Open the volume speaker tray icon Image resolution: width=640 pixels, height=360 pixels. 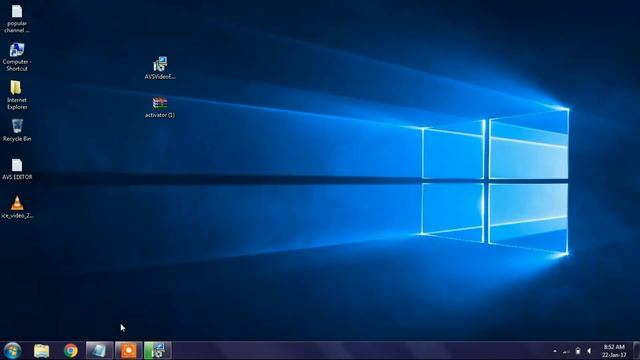[589, 351]
